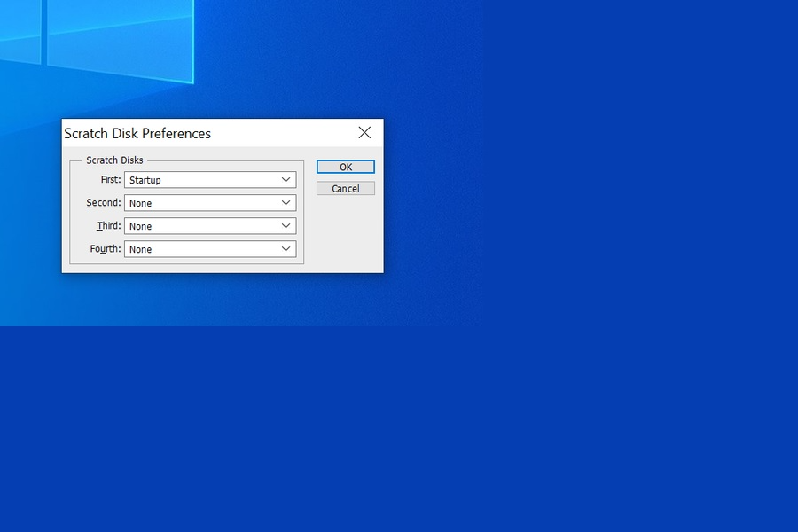Expand the First scratch disk dropdown arrow
The image size is (798, 532).
click(x=286, y=180)
